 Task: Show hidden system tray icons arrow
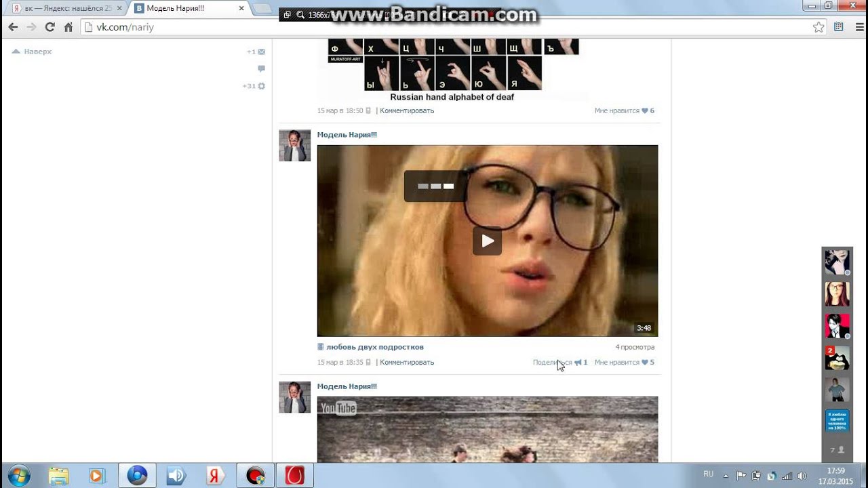pyautogui.click(x=726, y=476)
